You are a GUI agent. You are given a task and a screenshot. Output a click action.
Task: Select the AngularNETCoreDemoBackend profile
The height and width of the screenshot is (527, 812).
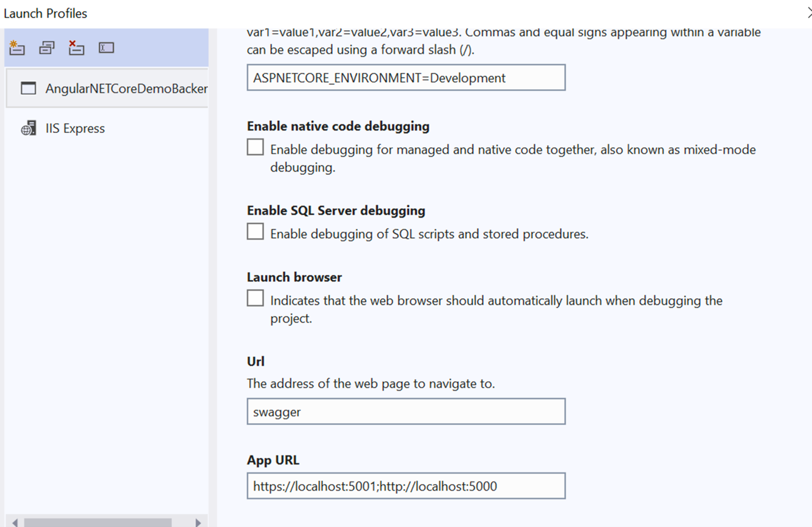(x=107, y=88)
